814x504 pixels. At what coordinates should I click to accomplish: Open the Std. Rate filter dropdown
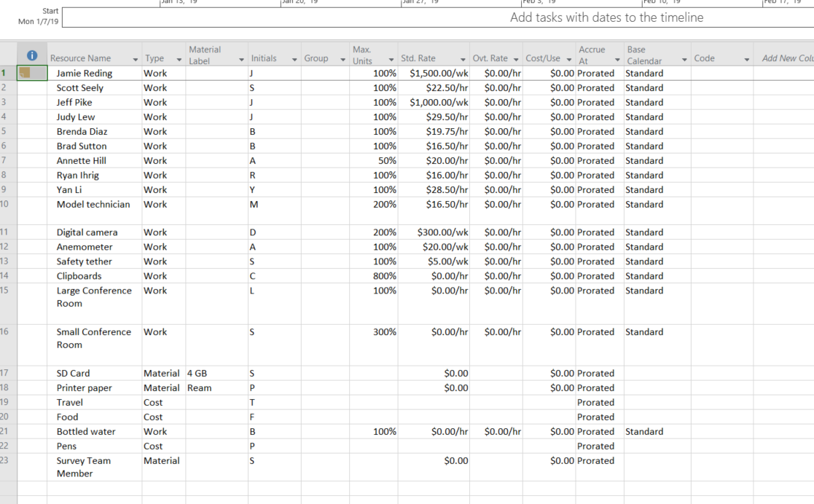[463, 58]
